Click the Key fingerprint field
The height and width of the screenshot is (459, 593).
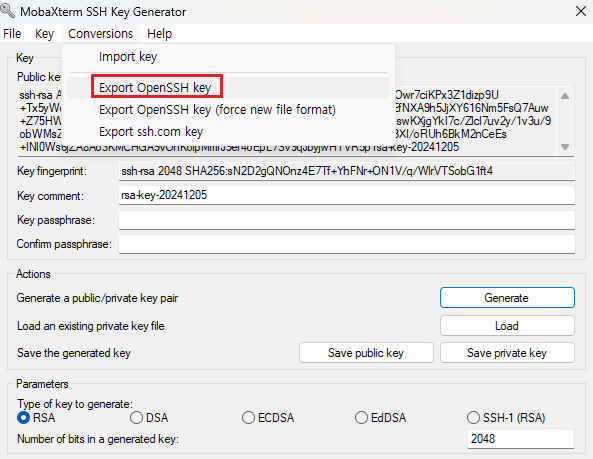coord(347,171)
